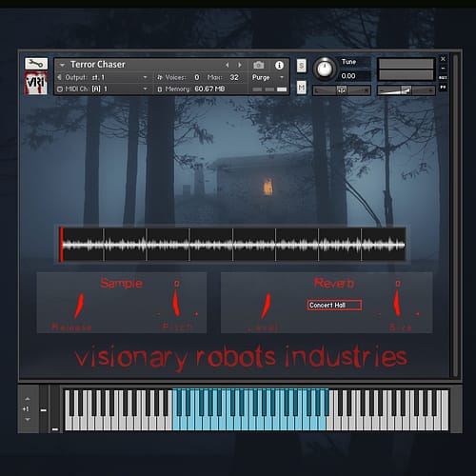Click the VRI instrument logo thumbnail

click(x=36, y=83)
